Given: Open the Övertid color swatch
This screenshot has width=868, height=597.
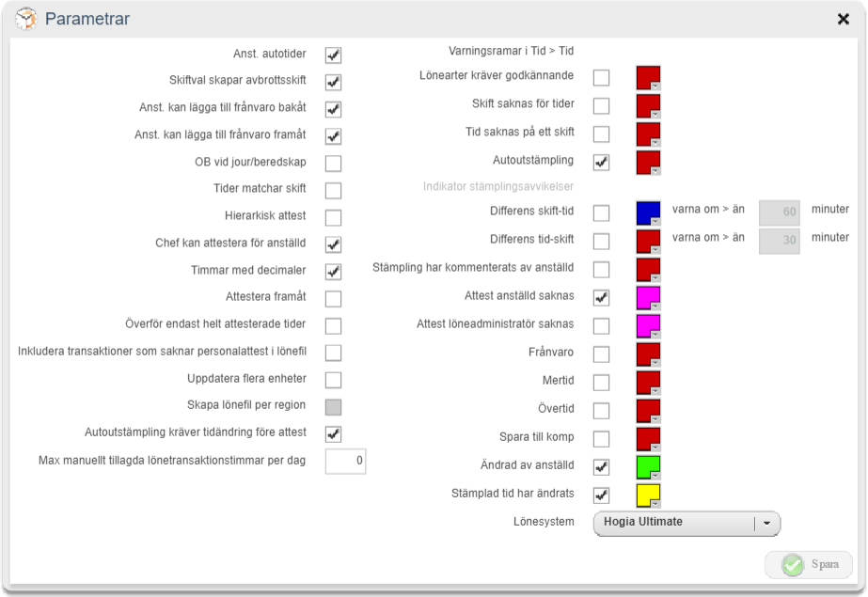Looking at the screenshot, I should click(648, 411).
